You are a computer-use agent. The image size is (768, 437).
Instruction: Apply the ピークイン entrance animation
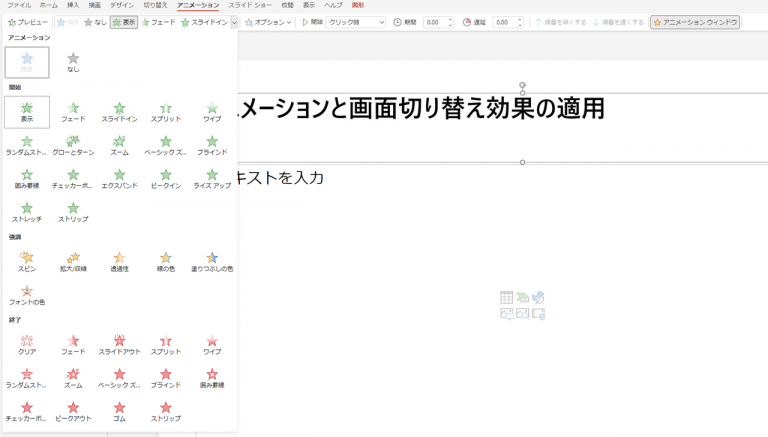tap(165, 176)
